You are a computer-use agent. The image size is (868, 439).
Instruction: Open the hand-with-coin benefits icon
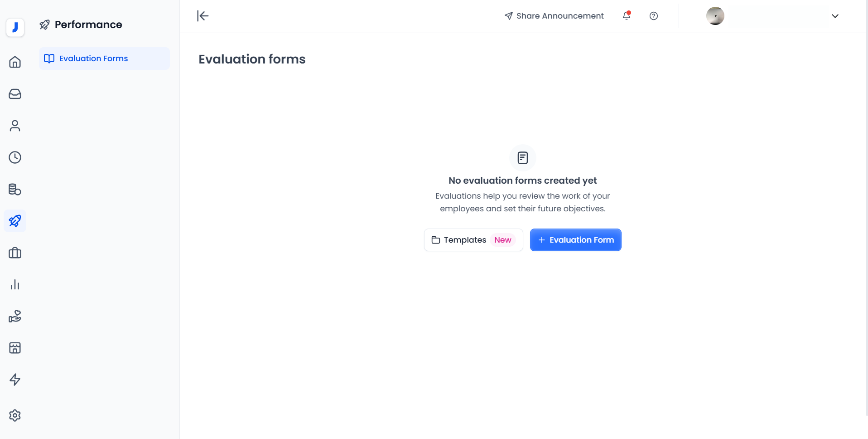pos(15,316)
